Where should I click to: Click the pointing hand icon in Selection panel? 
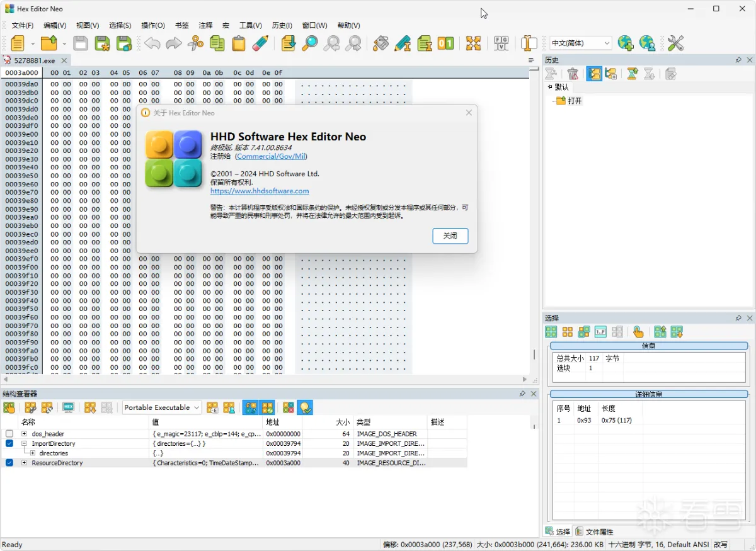tap(638, 332)
